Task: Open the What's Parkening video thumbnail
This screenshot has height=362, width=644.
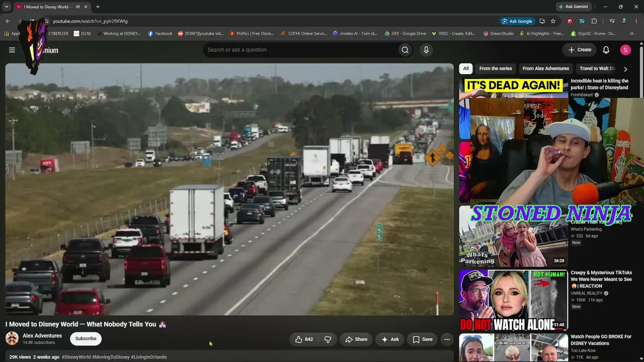Action: pyautogui.click(x=513, y=236)
